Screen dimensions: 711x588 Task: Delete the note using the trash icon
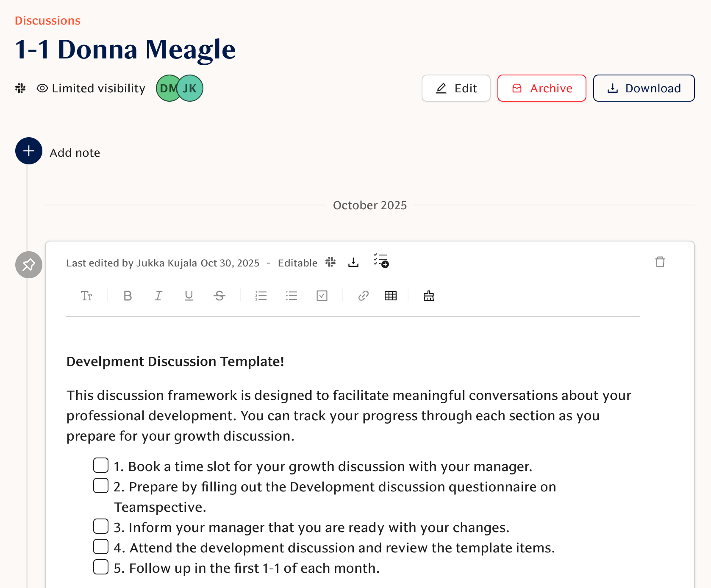tap(660, 262)
